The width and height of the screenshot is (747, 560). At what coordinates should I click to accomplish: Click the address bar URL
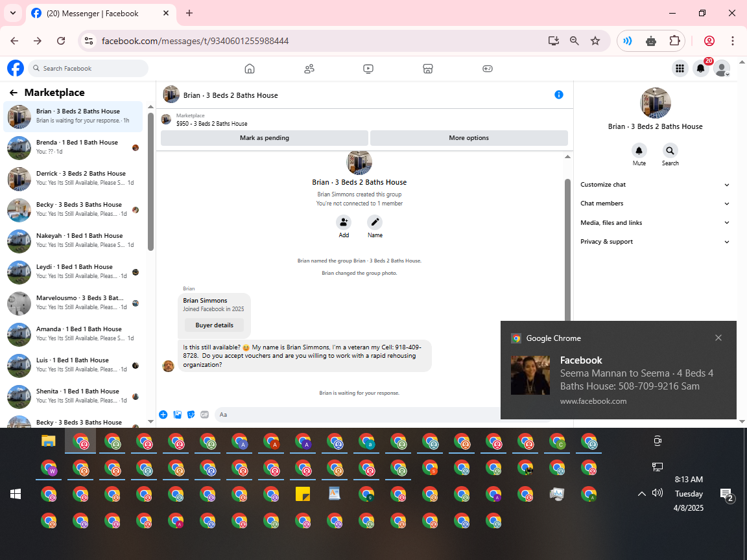coord(195,41)
